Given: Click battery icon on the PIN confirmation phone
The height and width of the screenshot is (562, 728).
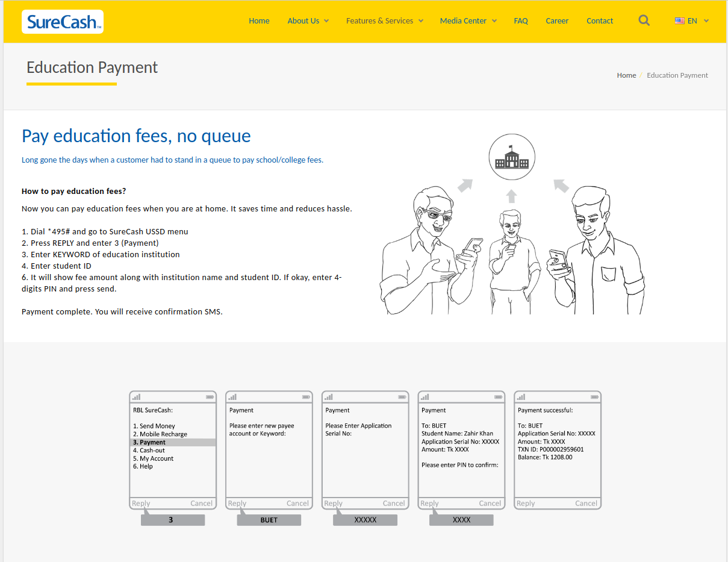Looking at the screenshot, I should click(499, 397).
